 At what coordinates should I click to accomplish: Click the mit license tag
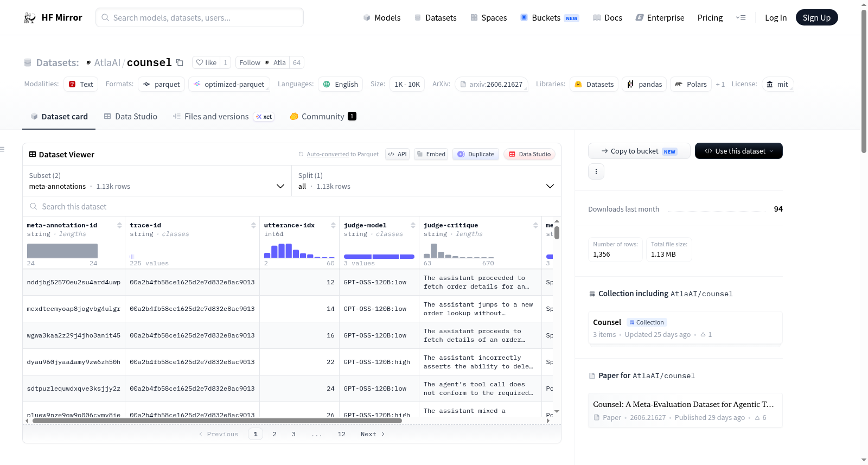point(777,84)
